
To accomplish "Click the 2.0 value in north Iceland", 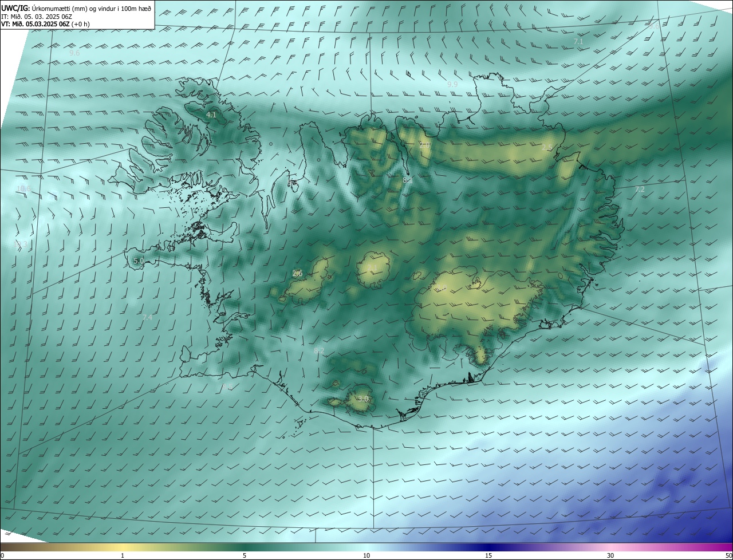I will point(425,145).
